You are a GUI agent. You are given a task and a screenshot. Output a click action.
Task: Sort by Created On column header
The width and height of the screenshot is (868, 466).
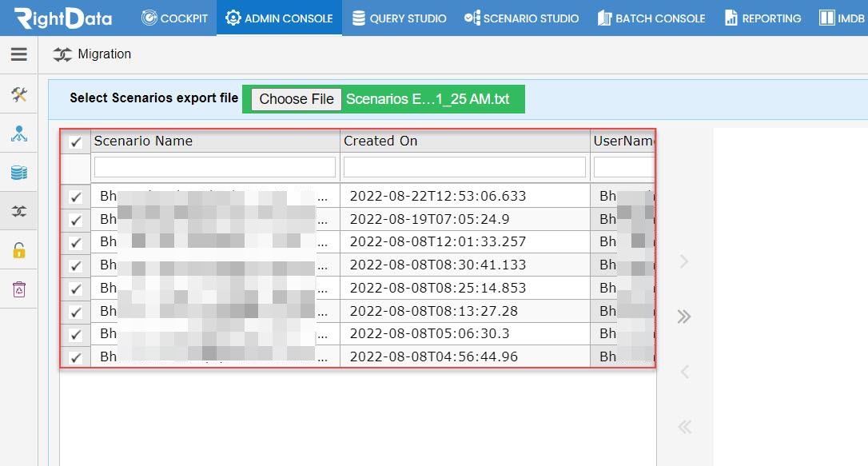point(465,141)
